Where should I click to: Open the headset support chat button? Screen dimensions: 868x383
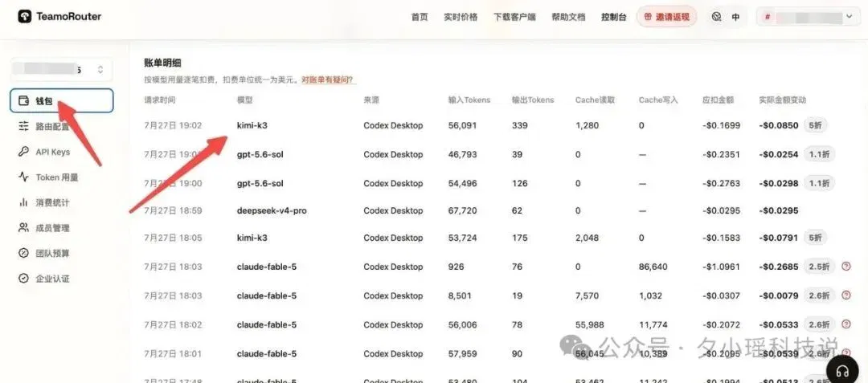tap(844, 371)
